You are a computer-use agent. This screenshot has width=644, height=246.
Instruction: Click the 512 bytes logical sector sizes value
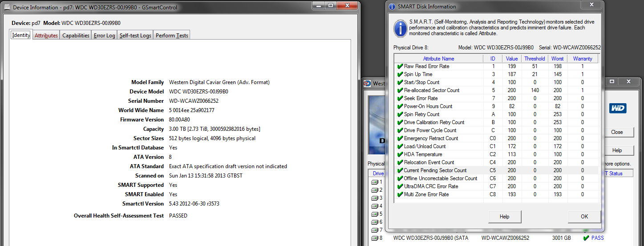(x=212, y=138)
